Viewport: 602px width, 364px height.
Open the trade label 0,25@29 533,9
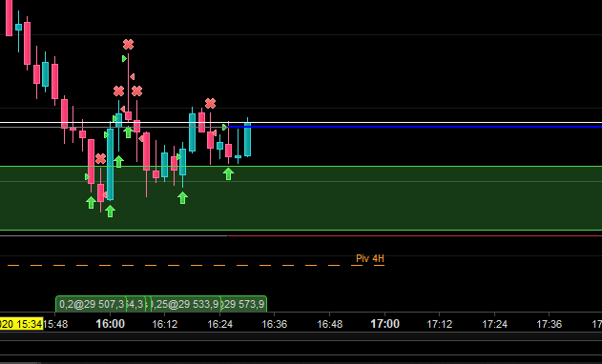(186, 304)
